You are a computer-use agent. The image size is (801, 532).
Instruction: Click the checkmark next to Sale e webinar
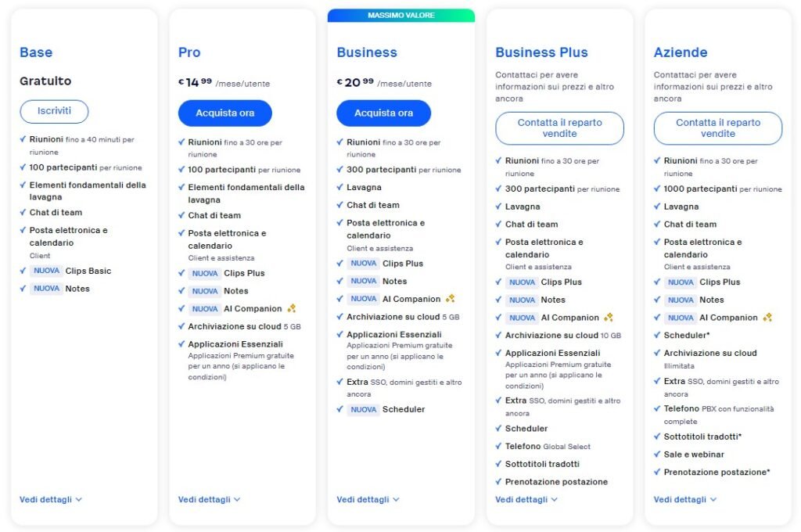tap(657, 455)
